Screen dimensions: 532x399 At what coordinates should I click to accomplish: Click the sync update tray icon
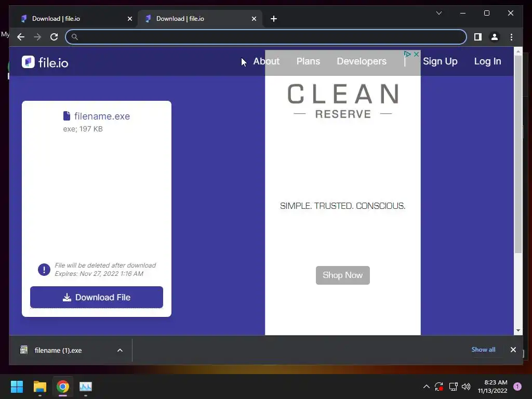pos(438,387)
